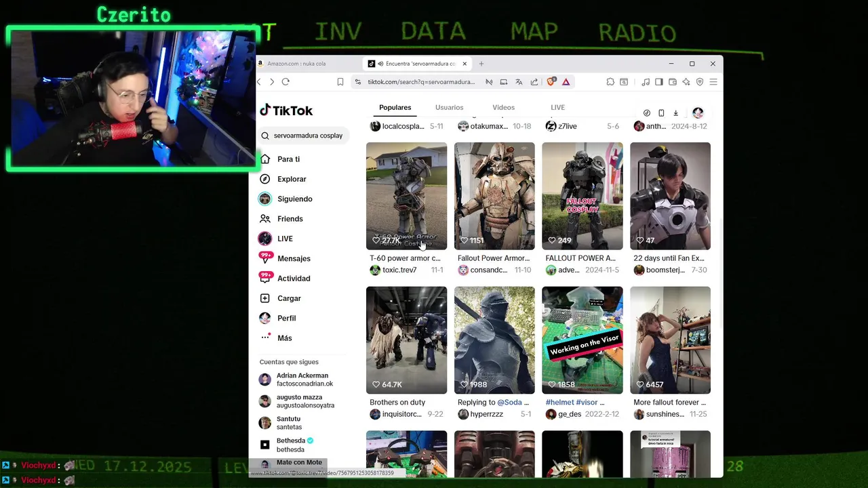
Task: Open Siguiendo in the sidebar
Action: click(294, 199)
